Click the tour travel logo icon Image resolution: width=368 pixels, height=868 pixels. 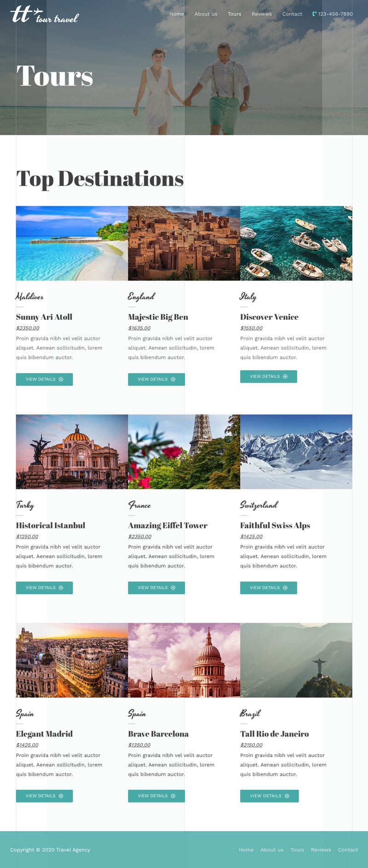coord(45,14)
